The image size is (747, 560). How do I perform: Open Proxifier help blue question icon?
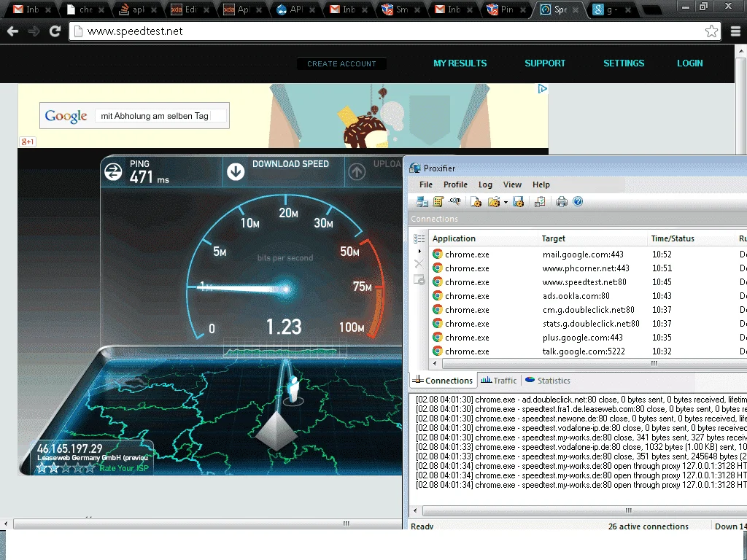coord(578,201)
